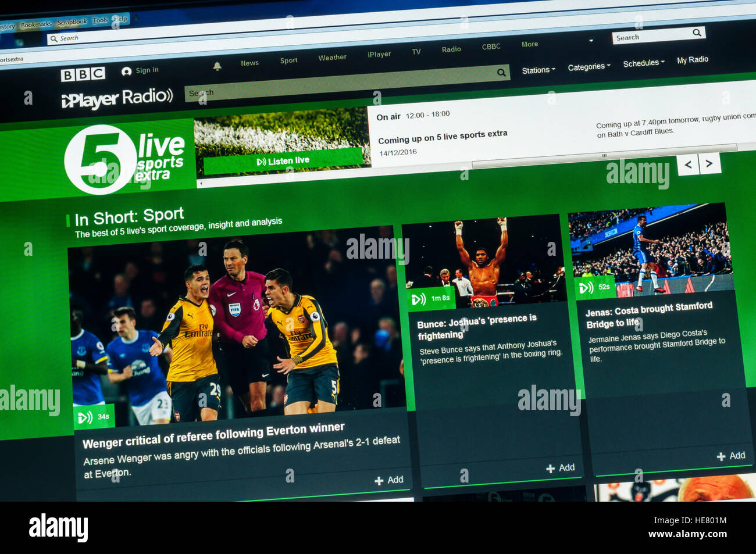The height and width of the screenshot is (554, 756).
Task: Open the More menu in BBC navigation
Action: tap(530, 44)
